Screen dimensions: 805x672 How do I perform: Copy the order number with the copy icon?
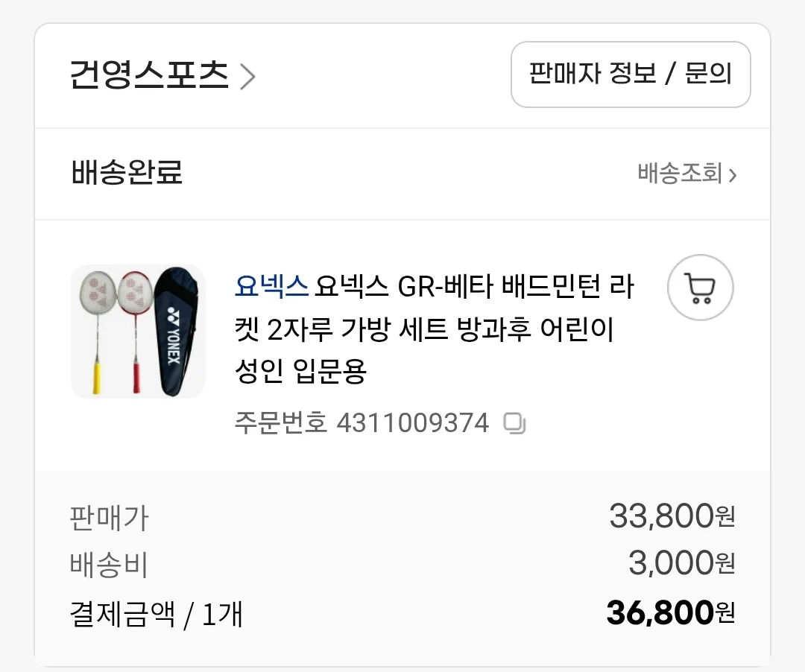tap(514, 423)
